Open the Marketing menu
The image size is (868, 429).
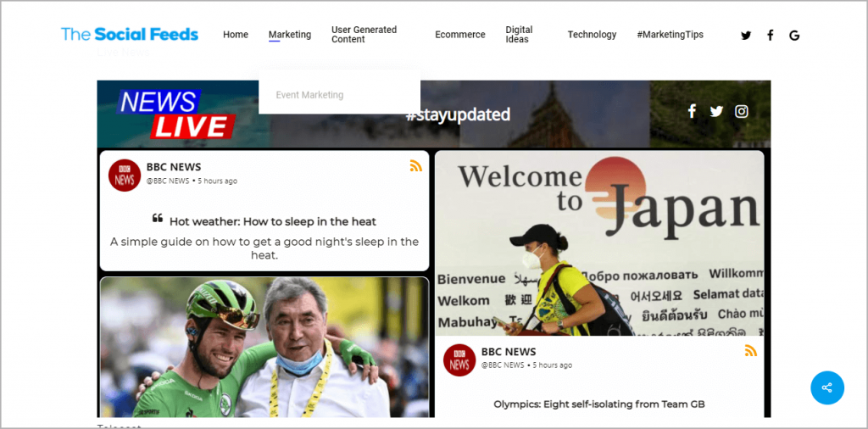[x=290, y=34]
